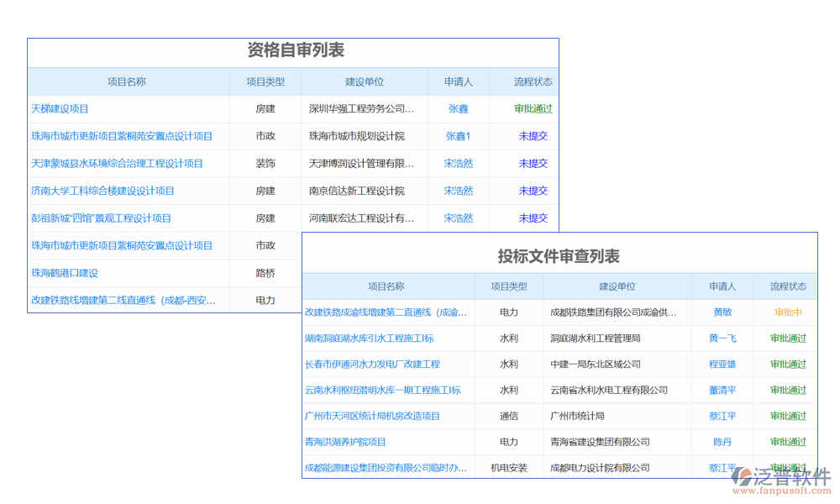Open 湖南洞庭湖水库引水工程施工标 project
This screenshot has height=504, width=840.
coord(369,339)
